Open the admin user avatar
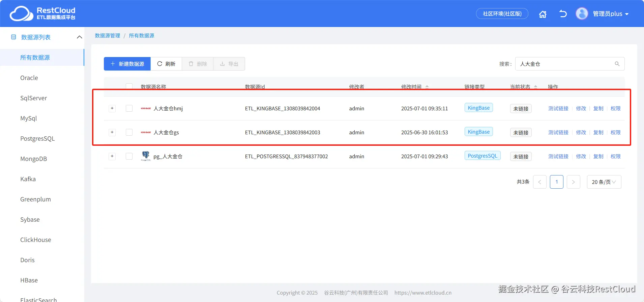The width and height of the screenshot is (644, 302). (582, 13)
